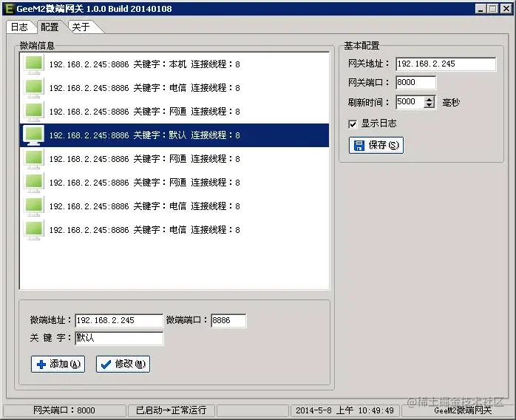
Task: Close the GeeM2微端网关 window
Action: (x=506, y=9)
